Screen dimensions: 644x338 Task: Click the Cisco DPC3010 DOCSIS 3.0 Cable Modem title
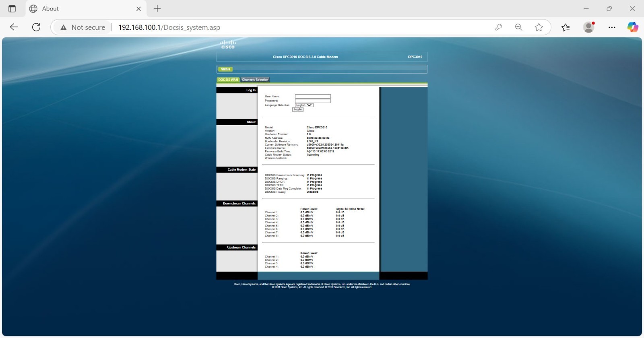pos(305,57)
